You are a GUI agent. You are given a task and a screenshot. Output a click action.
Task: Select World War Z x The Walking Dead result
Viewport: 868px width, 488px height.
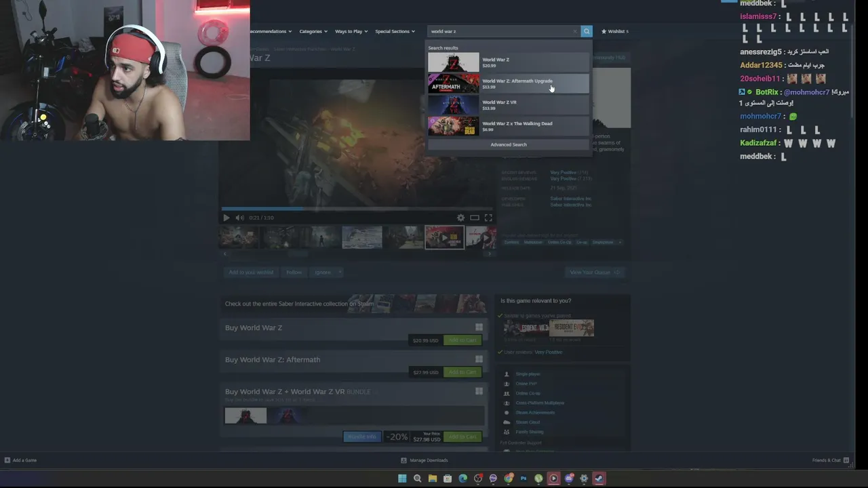(x=508, y=126)
